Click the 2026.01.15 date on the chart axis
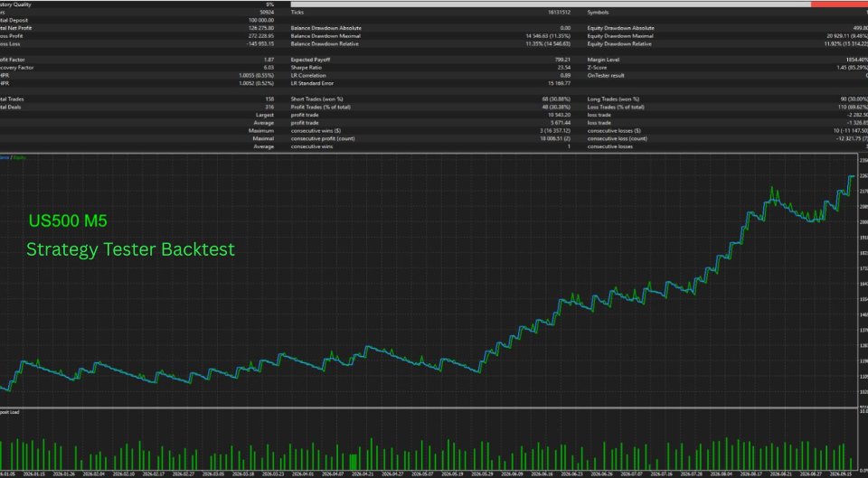 coord(35,474)
